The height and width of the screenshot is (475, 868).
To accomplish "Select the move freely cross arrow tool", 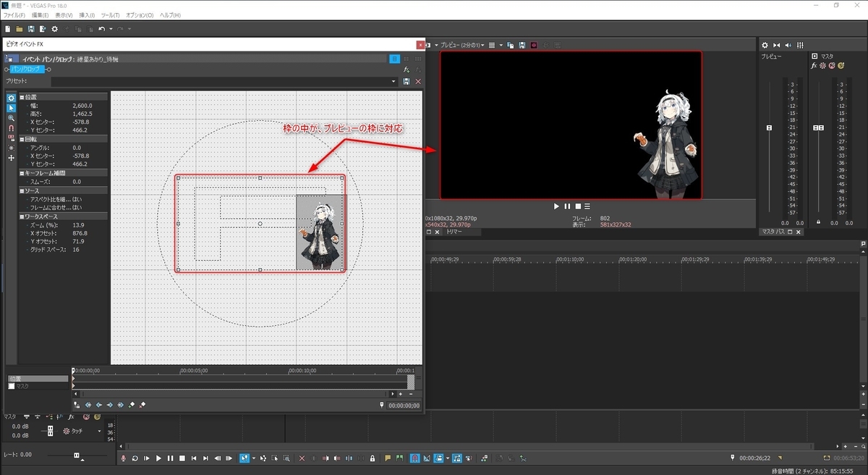I will coord(12,158).
